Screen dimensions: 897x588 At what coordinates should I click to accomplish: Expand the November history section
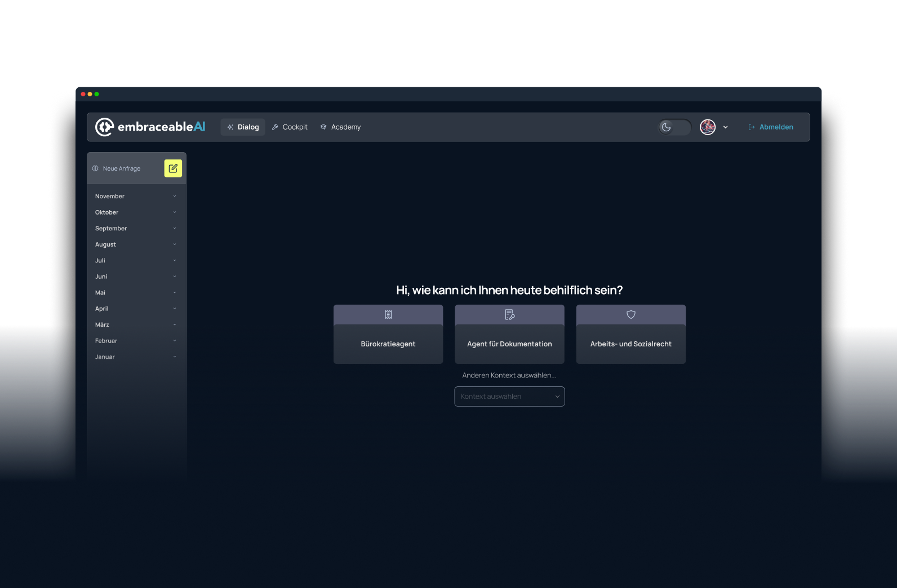pyautogui.click(x=136, y=197)
